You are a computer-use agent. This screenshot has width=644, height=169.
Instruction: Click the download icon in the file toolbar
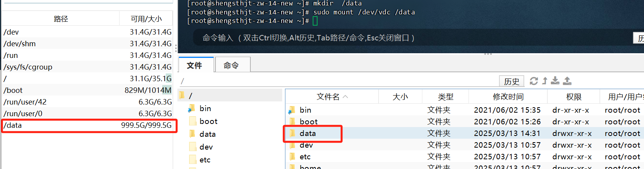tap(555, 81)
